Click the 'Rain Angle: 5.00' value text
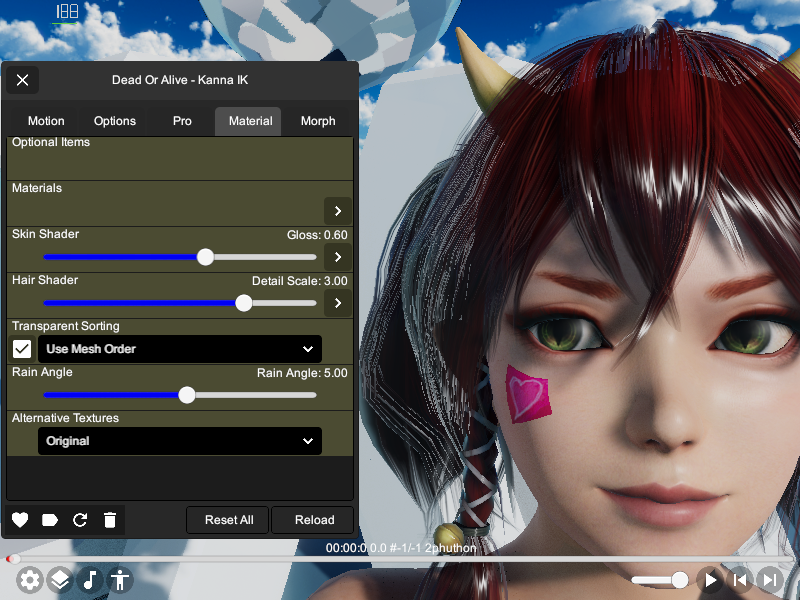The image size is (800, 600). coord(302,373)
